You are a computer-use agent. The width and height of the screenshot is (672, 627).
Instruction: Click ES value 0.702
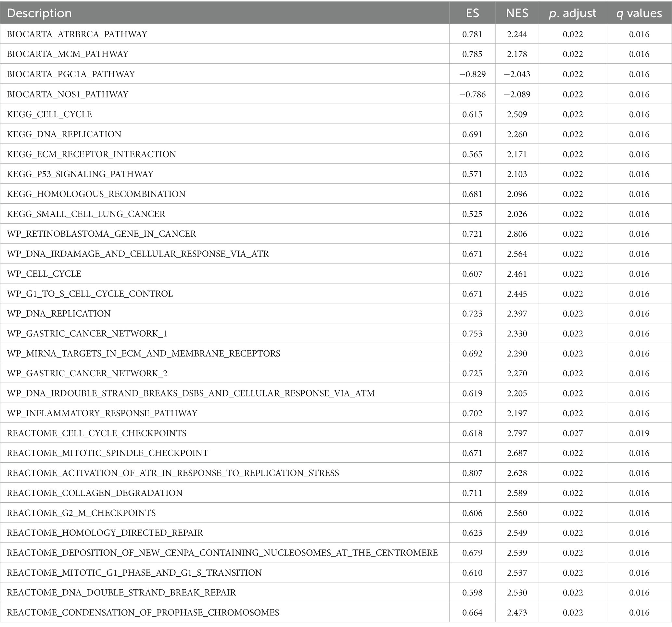(472, 413)
